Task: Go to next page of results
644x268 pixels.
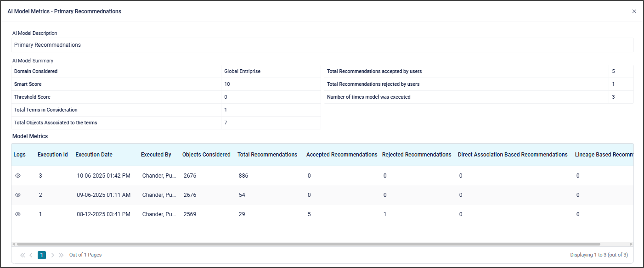Action: click(x=53, y=255)
